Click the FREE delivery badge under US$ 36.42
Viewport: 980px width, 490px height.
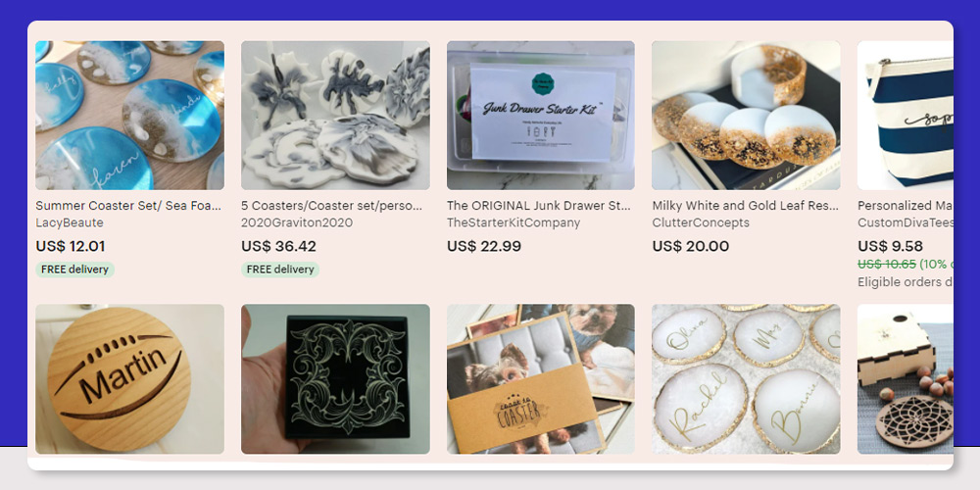click(280, 269)
